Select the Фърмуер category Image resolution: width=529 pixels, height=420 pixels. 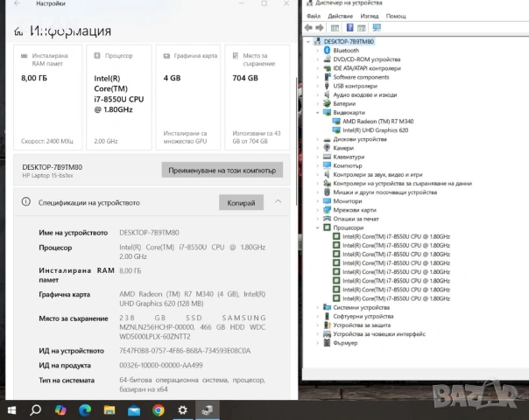345,343
